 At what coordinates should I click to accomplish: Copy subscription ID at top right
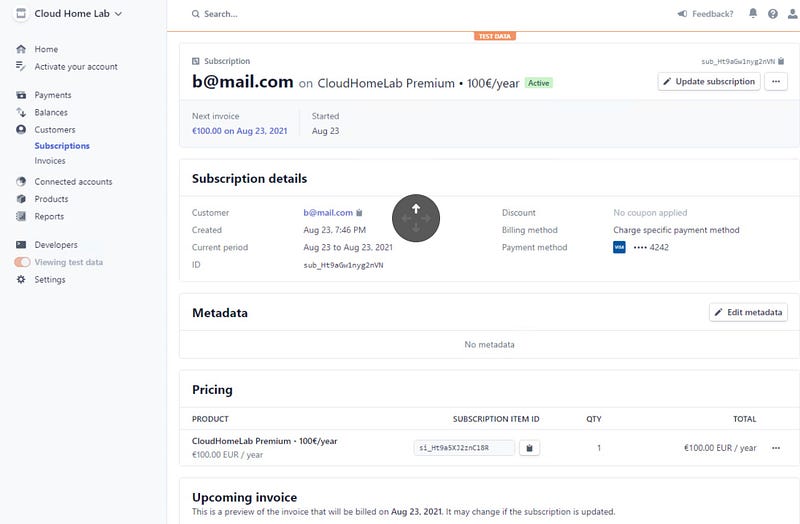(781, 61)
